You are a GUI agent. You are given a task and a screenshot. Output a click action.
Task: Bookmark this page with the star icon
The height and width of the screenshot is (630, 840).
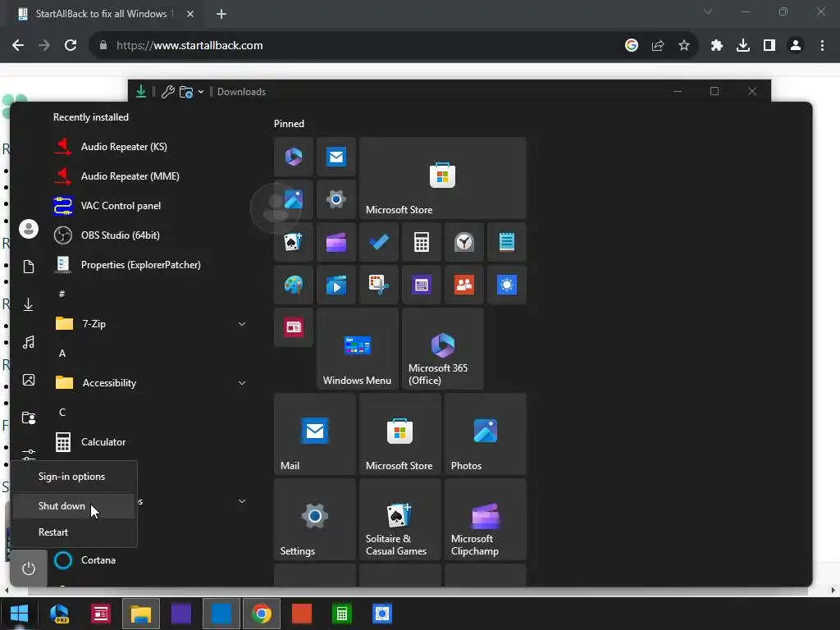tap(684, 45)
